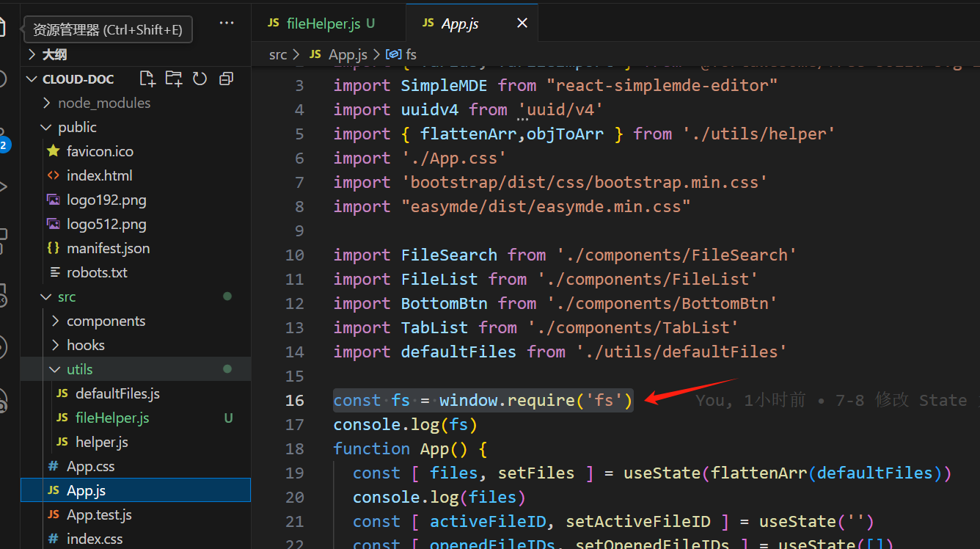This screenshot has height=549, width=980.
Task: Expand the components folder
Action: [x=136, y=321]
